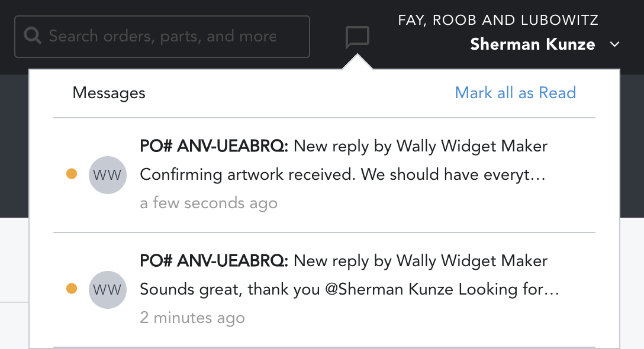This screenshot has width=644, height=349.
Task: Click Wally Widget Maker name in newest message
Action: (472, 146)
